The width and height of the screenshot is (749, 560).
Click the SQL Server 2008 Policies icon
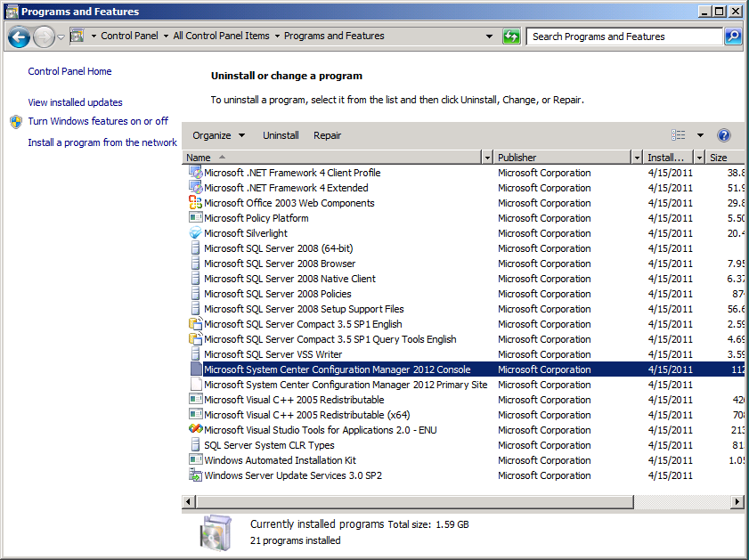[x=195, y=294]
